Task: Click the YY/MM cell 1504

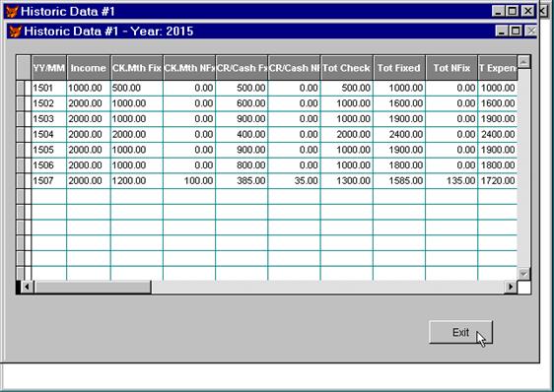Action: pos(48,134)
